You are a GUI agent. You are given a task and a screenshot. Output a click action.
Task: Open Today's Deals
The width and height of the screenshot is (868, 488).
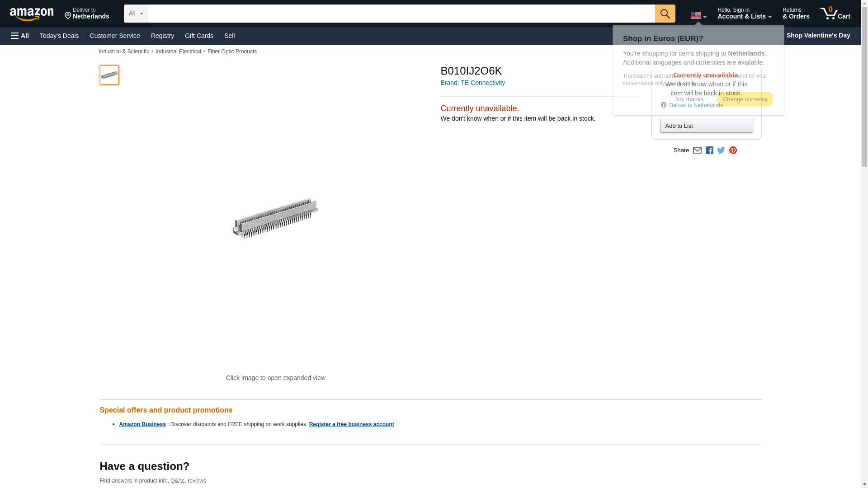59,36
